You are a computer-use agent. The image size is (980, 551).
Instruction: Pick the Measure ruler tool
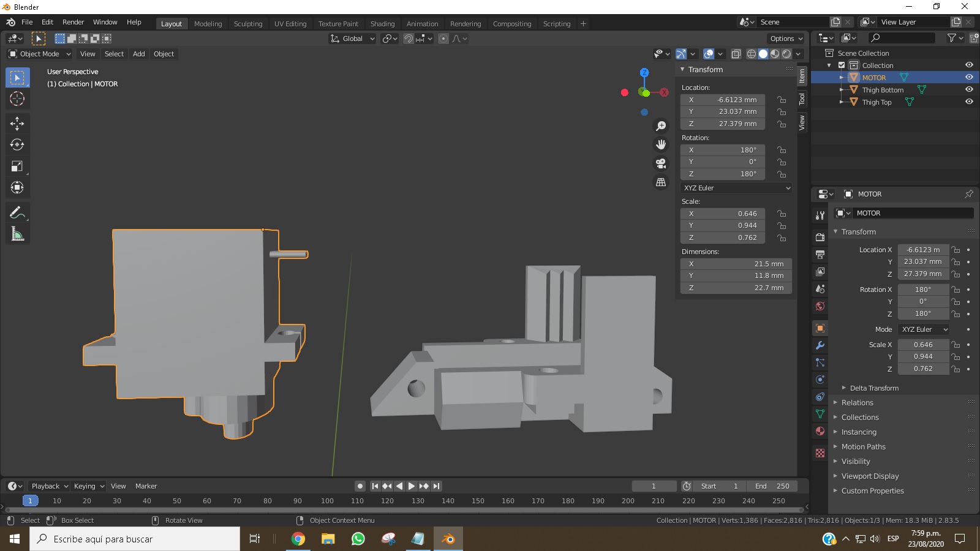pos(17,234)
